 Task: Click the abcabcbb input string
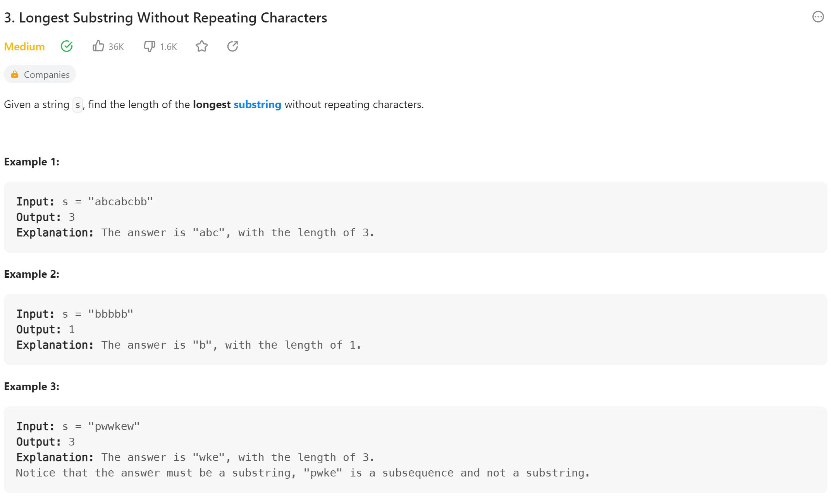pos(120,202)
